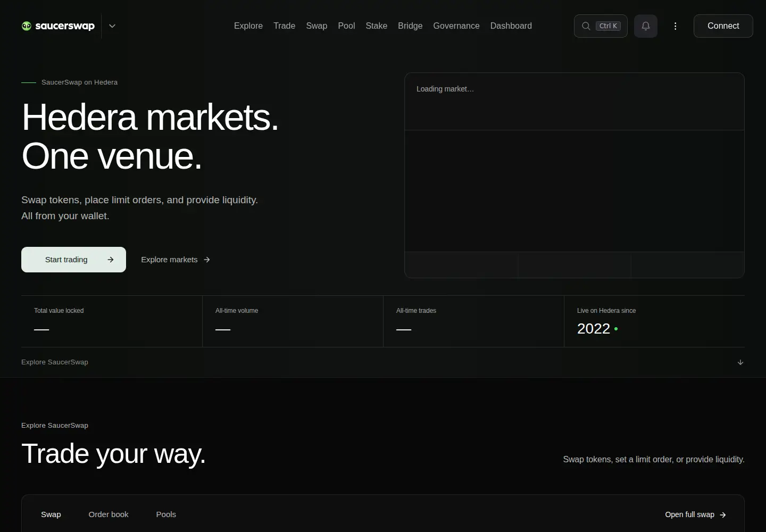This screenshot has width=766, height=532.
Task: Click the '2022' value
Action: click(x=594, y=329)
